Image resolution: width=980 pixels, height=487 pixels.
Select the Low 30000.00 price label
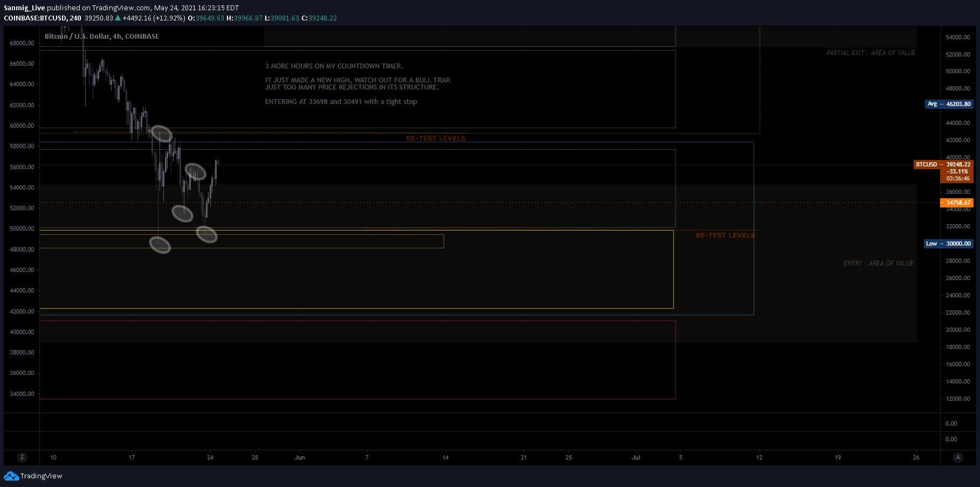[x=949, y=244]
